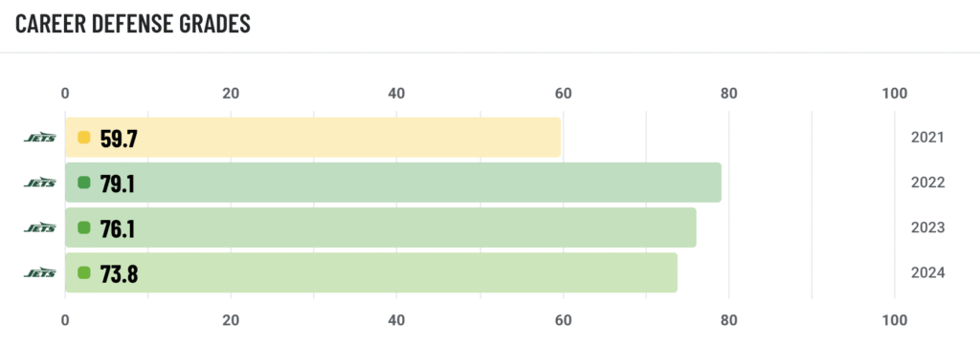Screen dimensions: 980x346
Task: Click the green dot next to 73.8
Action: point(84,272)
